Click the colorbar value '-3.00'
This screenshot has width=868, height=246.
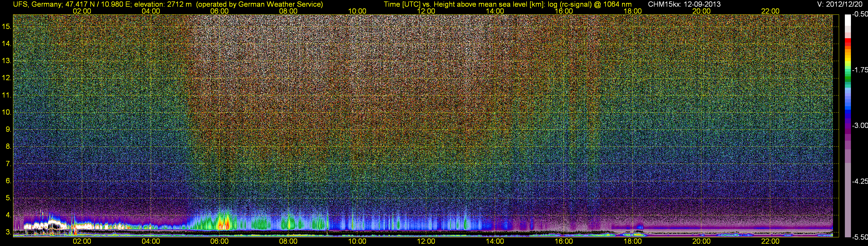click(860, 125)
